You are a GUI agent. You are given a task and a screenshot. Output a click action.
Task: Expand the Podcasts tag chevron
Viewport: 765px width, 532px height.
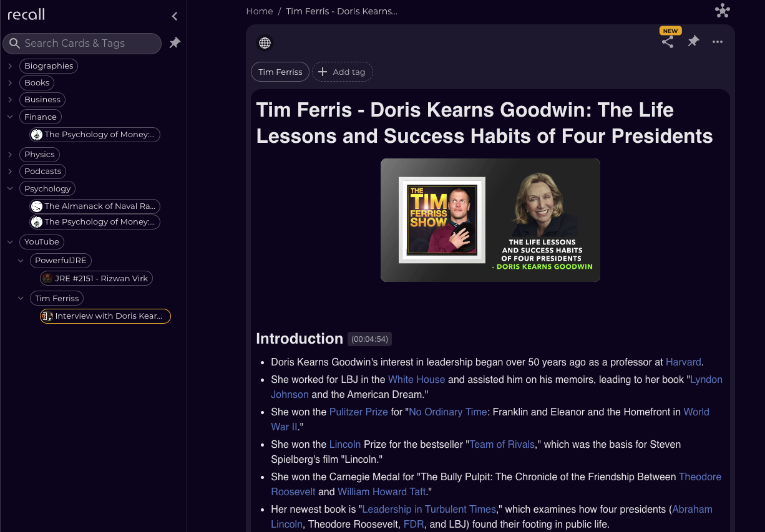click(10, 171)
